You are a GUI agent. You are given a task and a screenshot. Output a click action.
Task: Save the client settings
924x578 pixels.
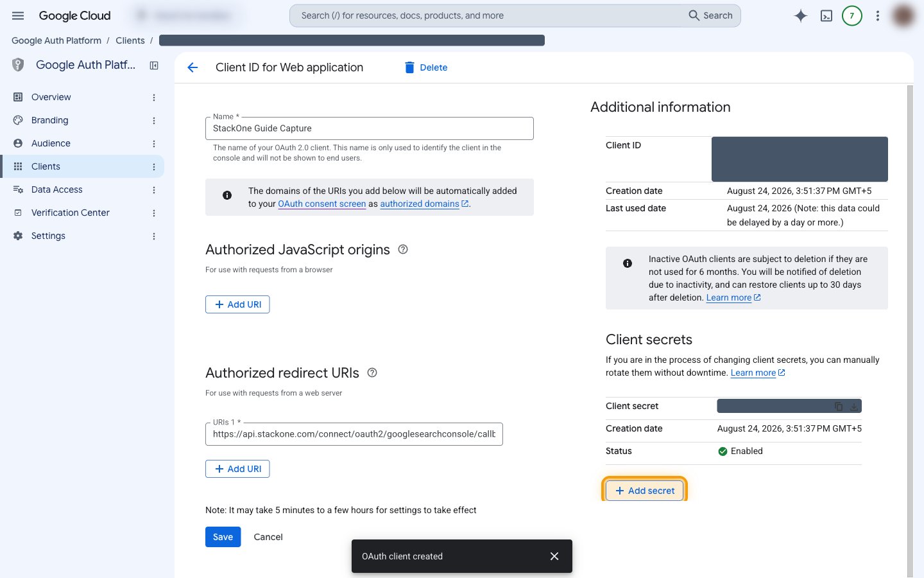click(223, 537)
